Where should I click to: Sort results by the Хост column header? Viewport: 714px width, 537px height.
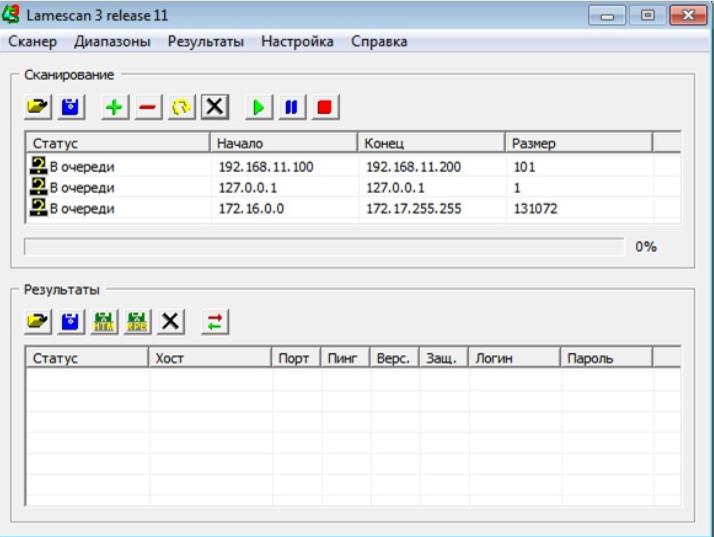[210, 358]
